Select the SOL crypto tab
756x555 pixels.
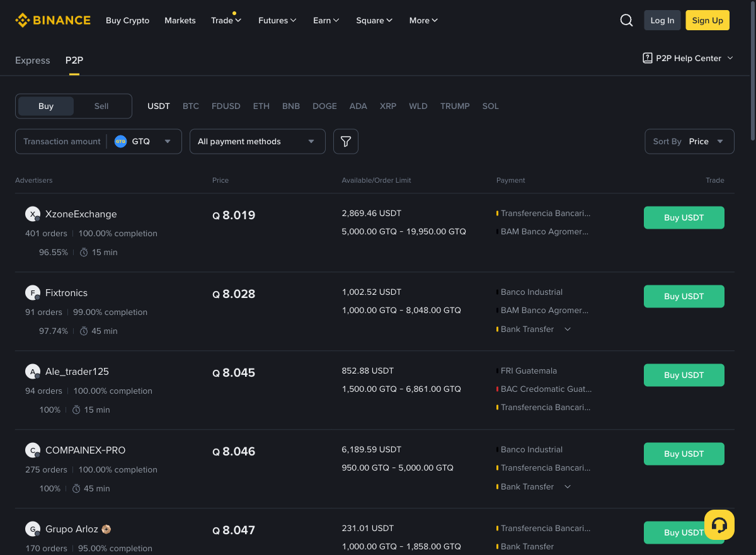click(x=491, y=106)
